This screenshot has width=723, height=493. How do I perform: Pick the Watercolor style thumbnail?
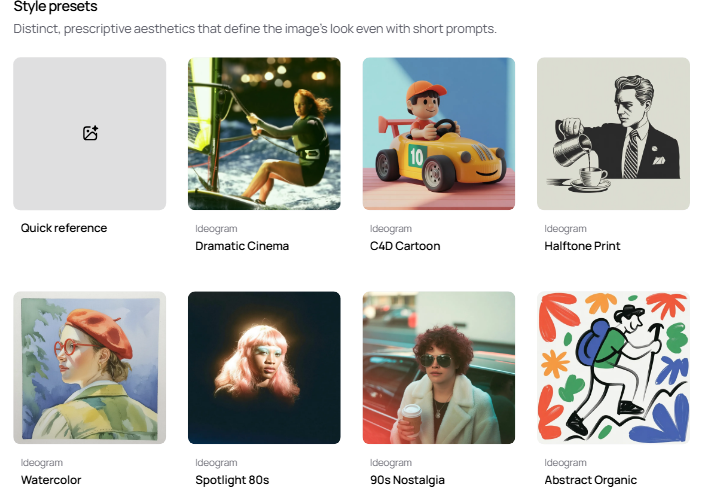tap(89, 368)
